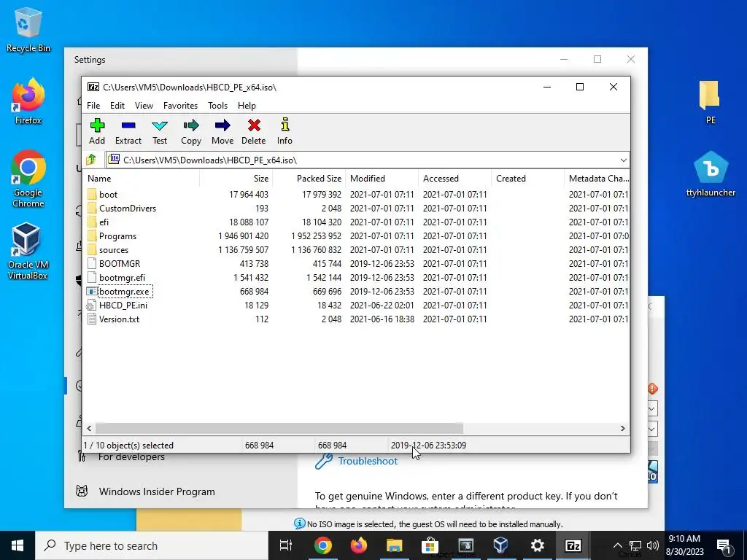This screenshot has width=747, height=560.
Task: Open the Edit menu
Action: click(x=117, y=106)
